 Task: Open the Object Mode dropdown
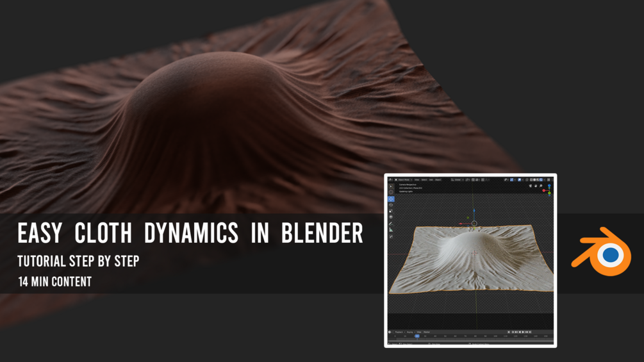404,180
